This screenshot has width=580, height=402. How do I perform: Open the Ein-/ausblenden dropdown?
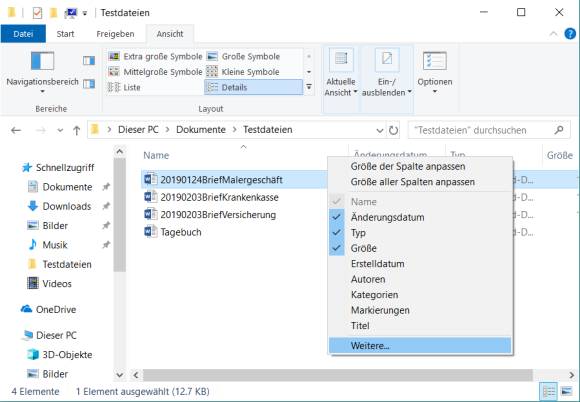coord(387,73)
